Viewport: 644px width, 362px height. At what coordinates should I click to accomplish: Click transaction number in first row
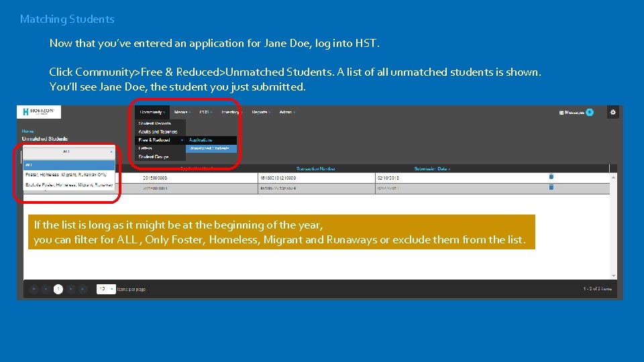pos(278,178)
